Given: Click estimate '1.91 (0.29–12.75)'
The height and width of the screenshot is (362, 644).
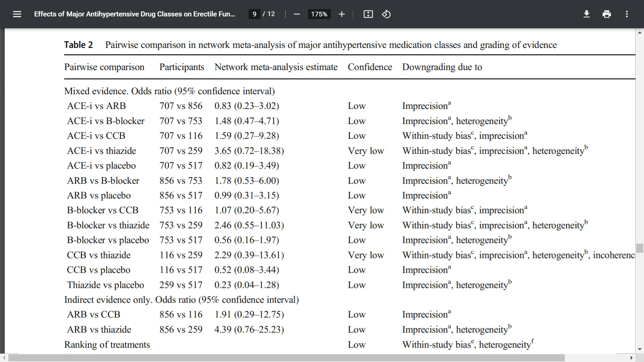Looking at the screenshot, I should coord(249,314).
